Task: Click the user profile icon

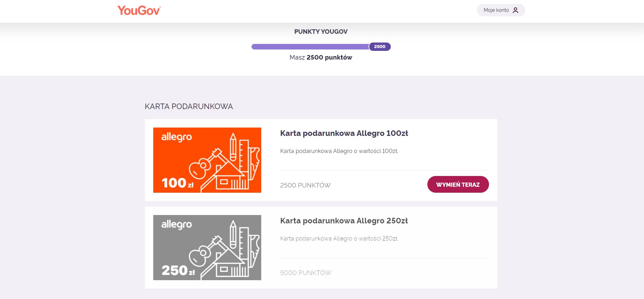Action: [515, 10]
